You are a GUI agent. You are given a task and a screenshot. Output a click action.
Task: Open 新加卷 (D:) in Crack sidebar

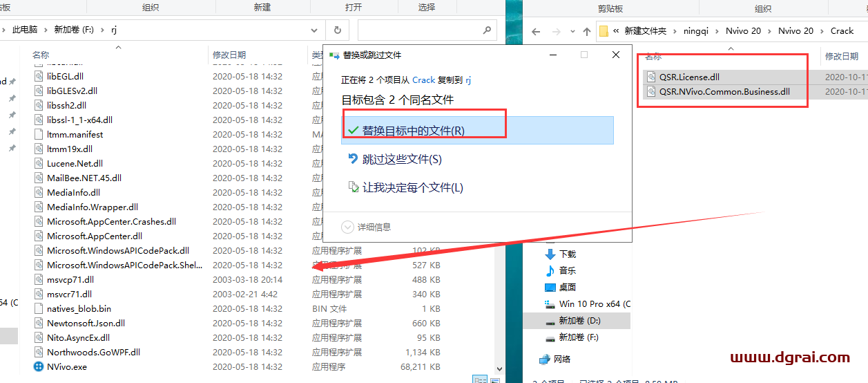[x=579, y=320]
